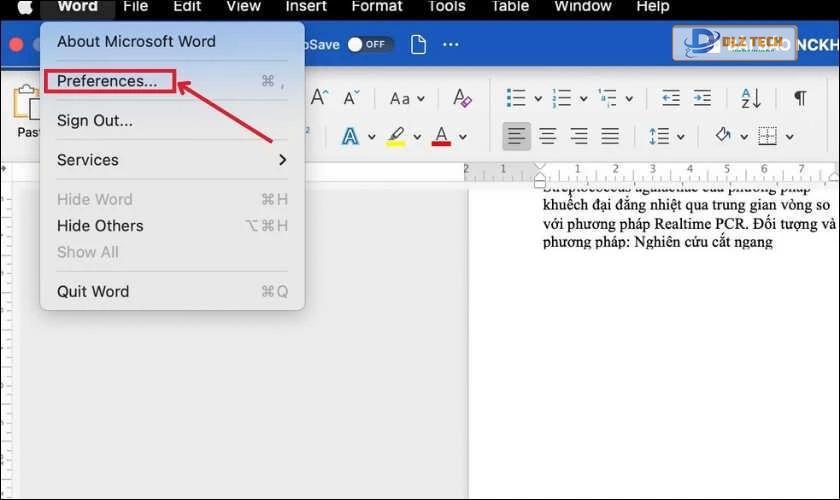Open the more options ellipsis in title bar
Viewport: 840px width, 500px height.
[x=451, y=44]
